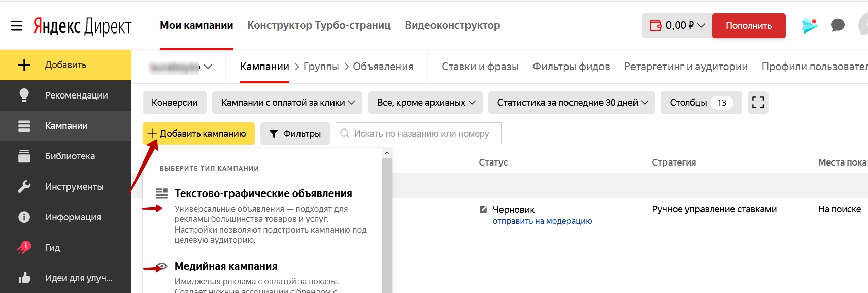Open Конструктор Турбо-страниц tab
Screen dimensions: 868x293
tap(319, 25)
